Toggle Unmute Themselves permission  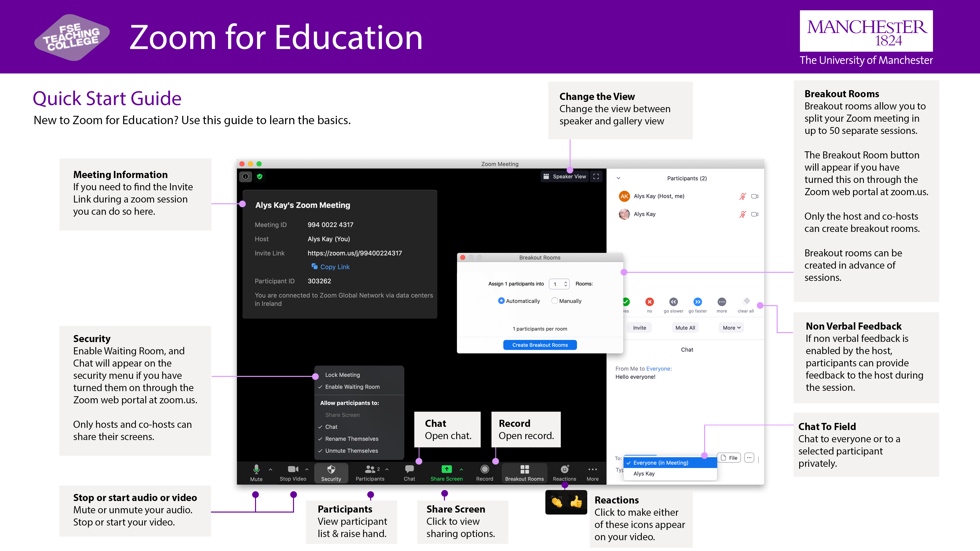click(x=352, y=451)
